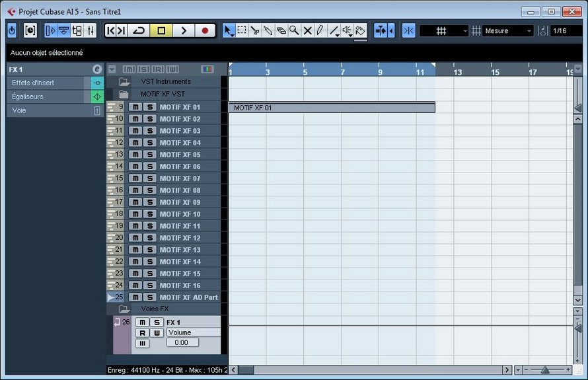Screen dimensions: 588x380
Task: Select the Pencil draw tool
Action: (320, 30)
